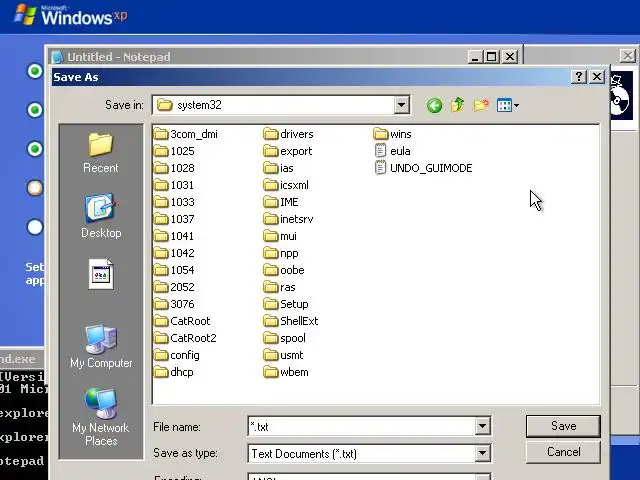This screenshot has height=480, width=640.
Task: Select the wins folder
Action: (x=393, y=134)
